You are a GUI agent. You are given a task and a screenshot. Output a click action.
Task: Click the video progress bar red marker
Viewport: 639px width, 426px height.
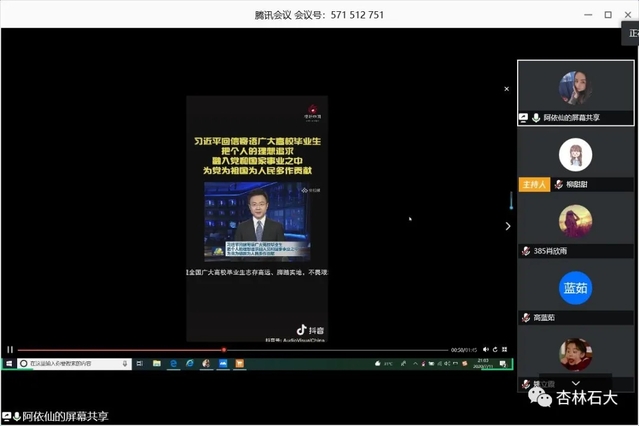coord(223,350)
